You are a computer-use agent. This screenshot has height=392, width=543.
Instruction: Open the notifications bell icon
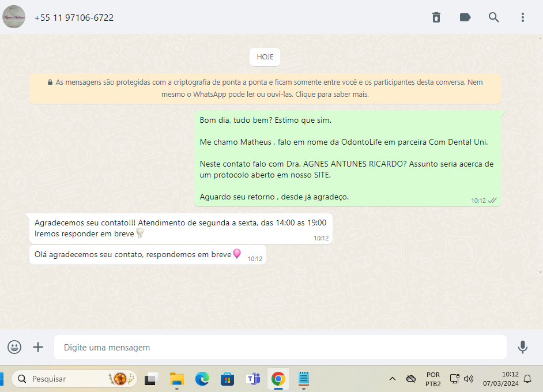tap(527, 379)
